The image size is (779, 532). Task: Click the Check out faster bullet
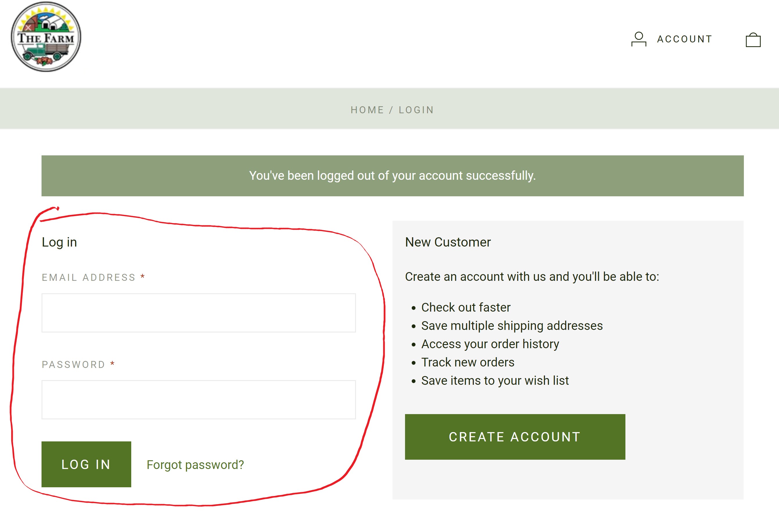466,308
